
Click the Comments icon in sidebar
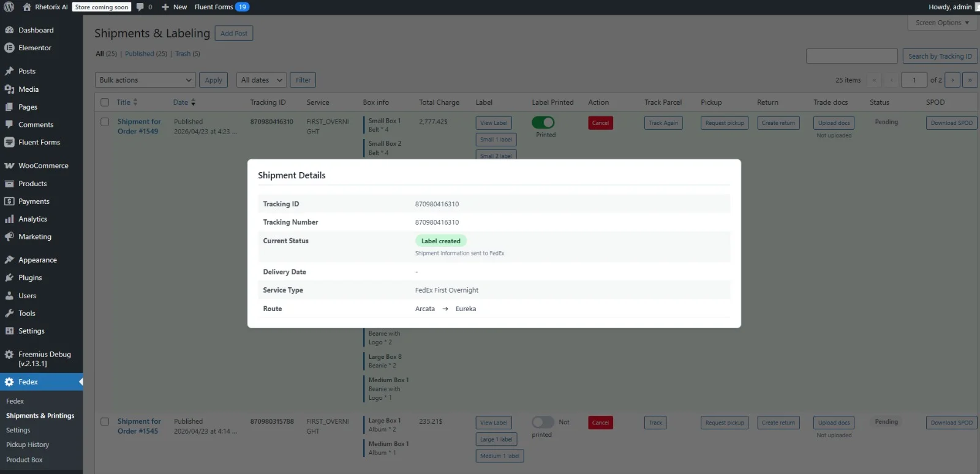click(9, 124)
